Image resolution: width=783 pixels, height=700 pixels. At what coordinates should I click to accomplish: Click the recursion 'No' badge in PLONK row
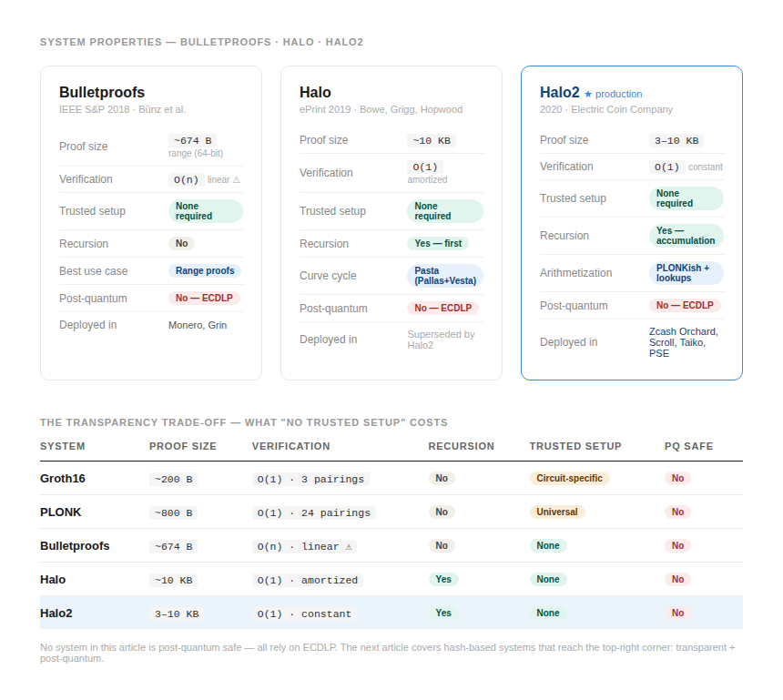[x=442, y=512]
